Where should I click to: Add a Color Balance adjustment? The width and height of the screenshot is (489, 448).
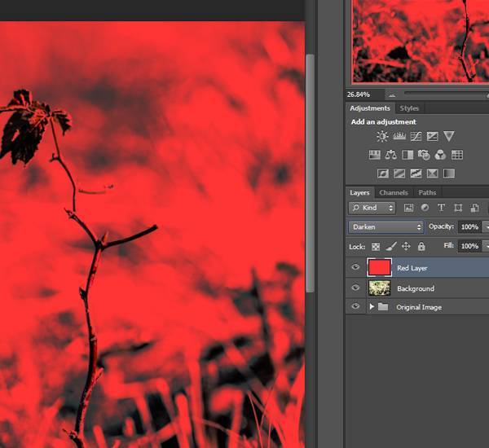(390, 155)
